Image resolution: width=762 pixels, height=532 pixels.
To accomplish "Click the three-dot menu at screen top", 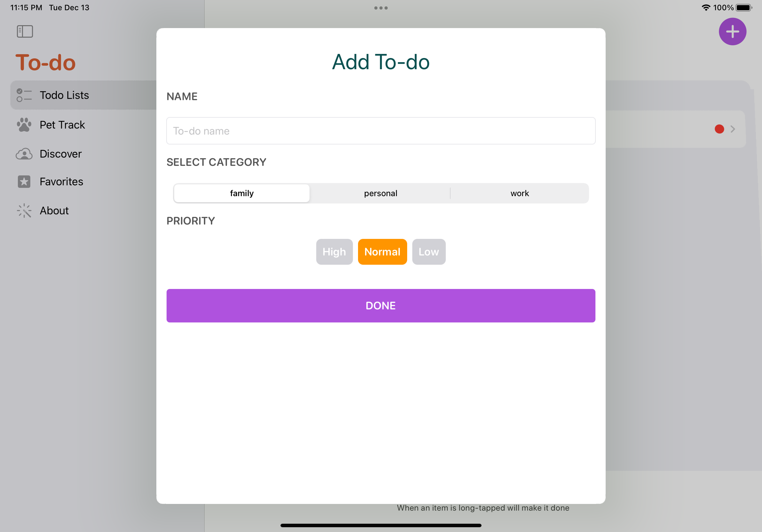I will coord(380,8).
